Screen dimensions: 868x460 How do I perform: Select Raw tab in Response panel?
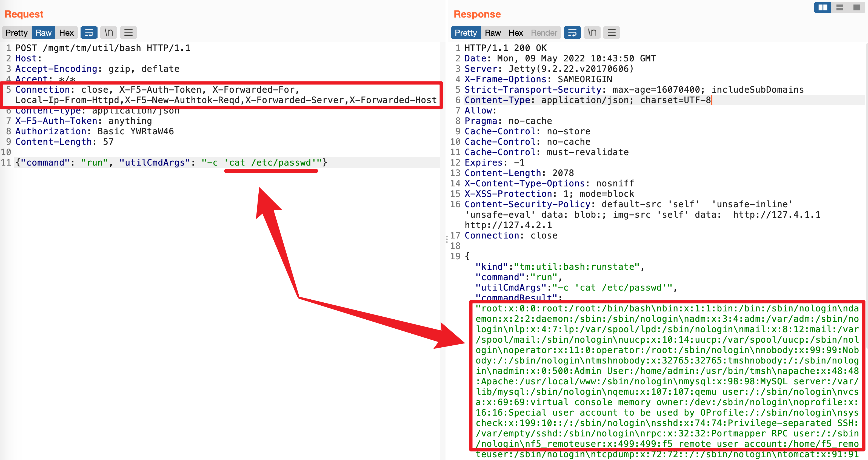[x=493, y=33]
